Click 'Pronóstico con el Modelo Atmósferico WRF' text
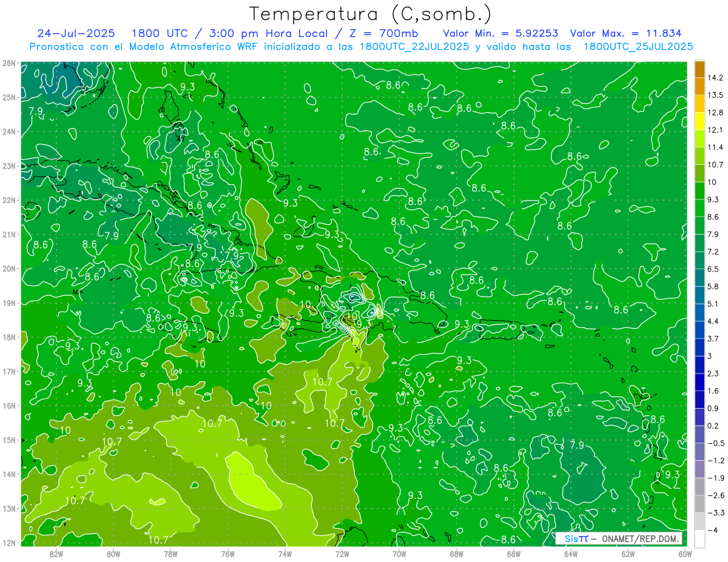 (x=144, y=46)
